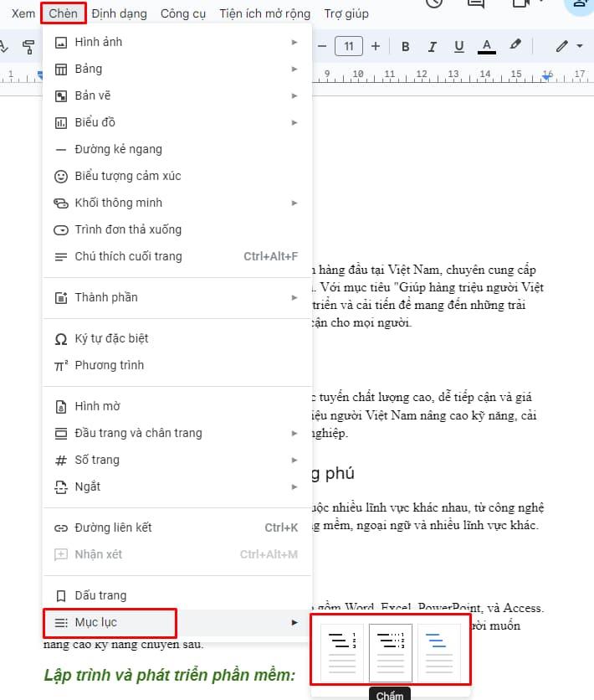Choose plain text table of contents with page numbers

(342, 652)
